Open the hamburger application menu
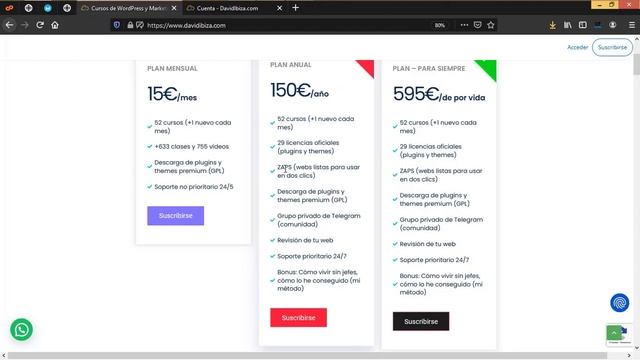 (x=631, y=25)
